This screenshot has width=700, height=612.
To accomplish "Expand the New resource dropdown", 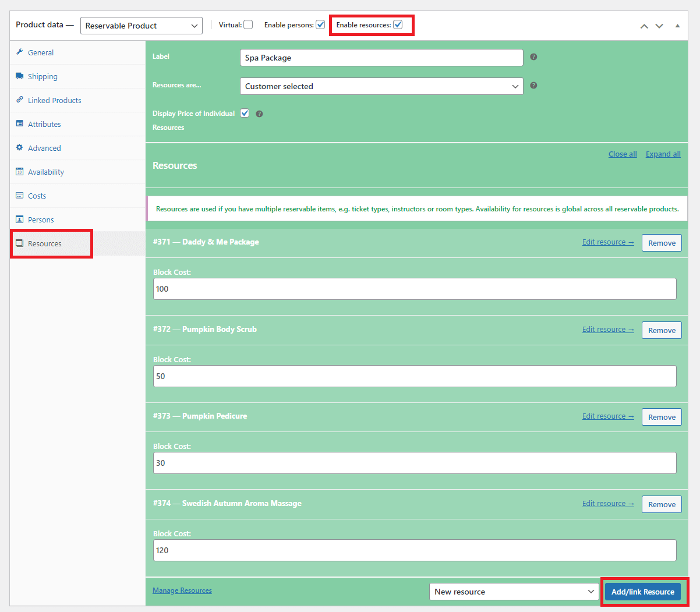I will tap(514, 591).
